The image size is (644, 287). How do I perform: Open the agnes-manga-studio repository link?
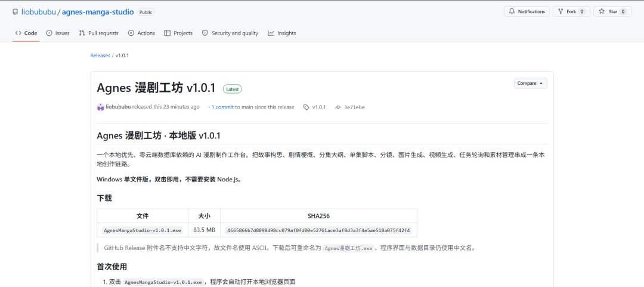(x=98, y=12)
